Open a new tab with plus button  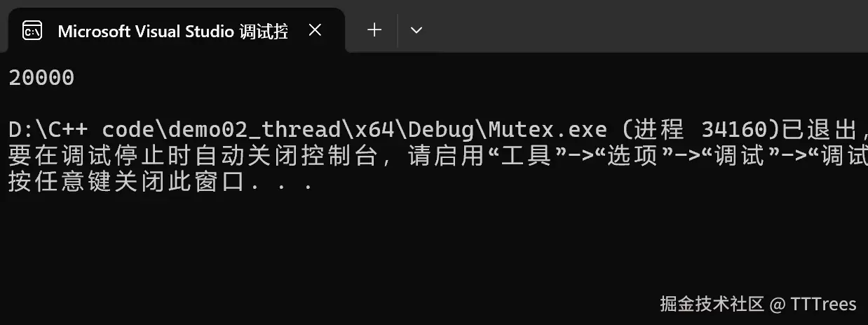[x=374, y=29]
